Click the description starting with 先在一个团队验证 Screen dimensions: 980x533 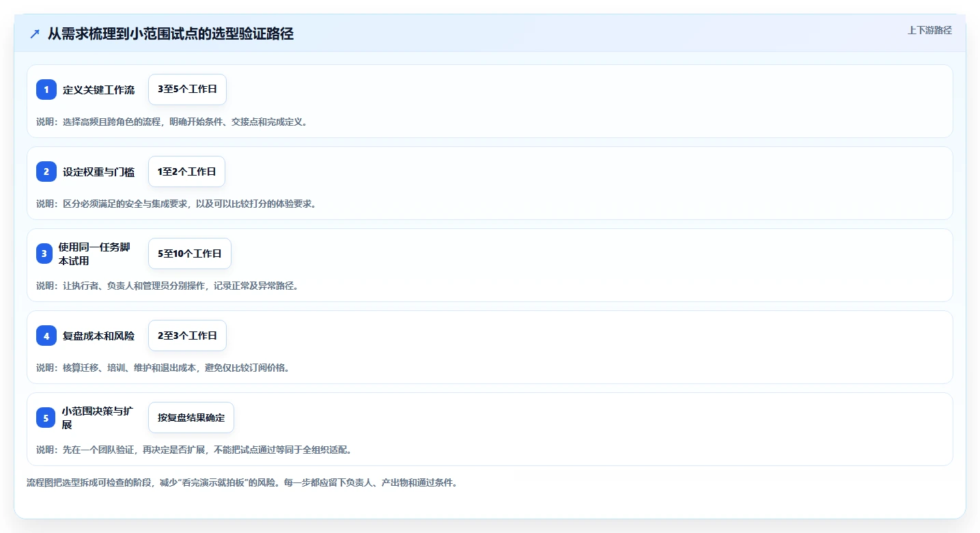pos(194,450)
